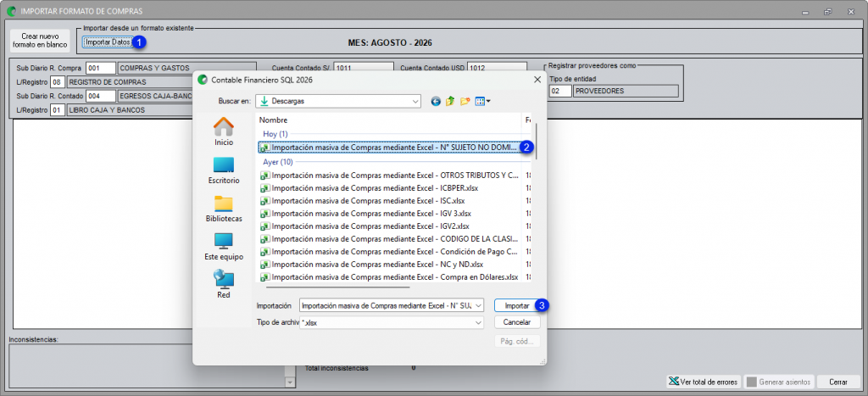Screen dimensions: 868x396
Task: Open the Inicio location in sidebar
Action: point(224,131)
